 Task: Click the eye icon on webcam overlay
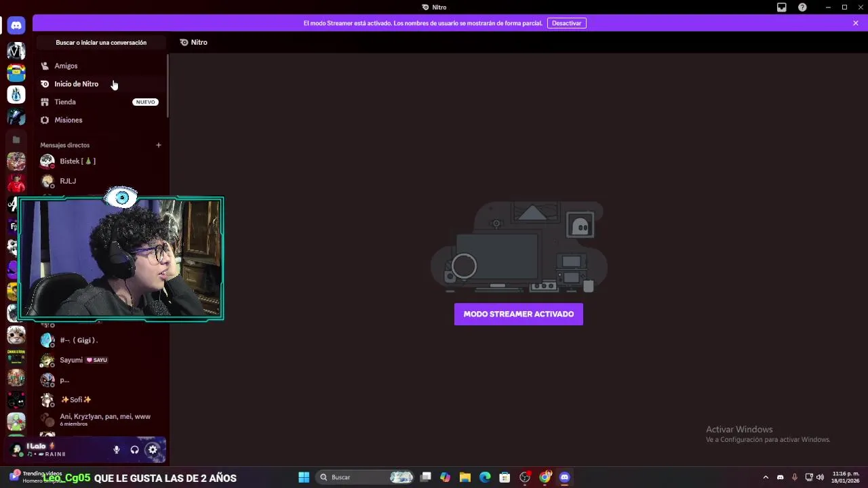pos(122,198)
